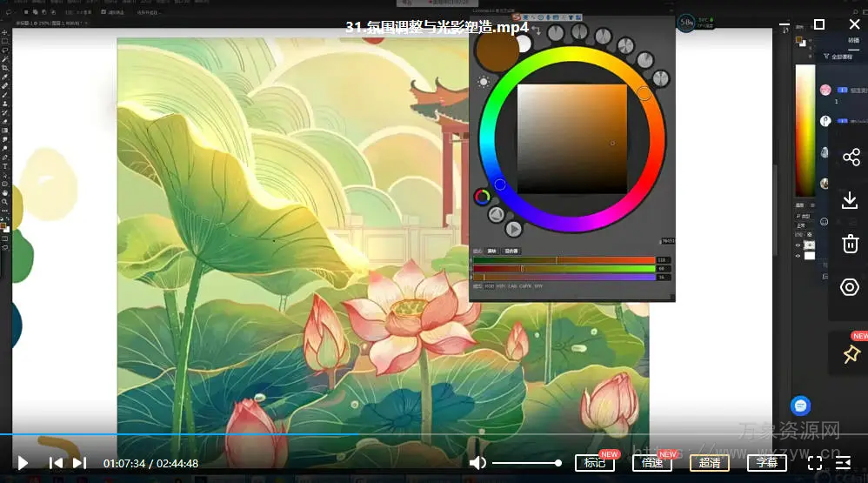Go to the previous video

[55, 463]
